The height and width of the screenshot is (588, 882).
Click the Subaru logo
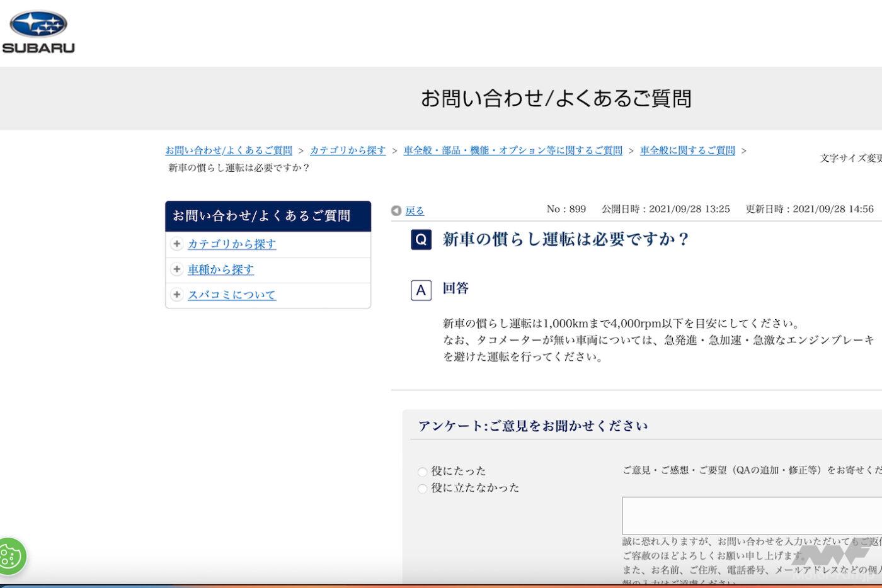point(38,31)
